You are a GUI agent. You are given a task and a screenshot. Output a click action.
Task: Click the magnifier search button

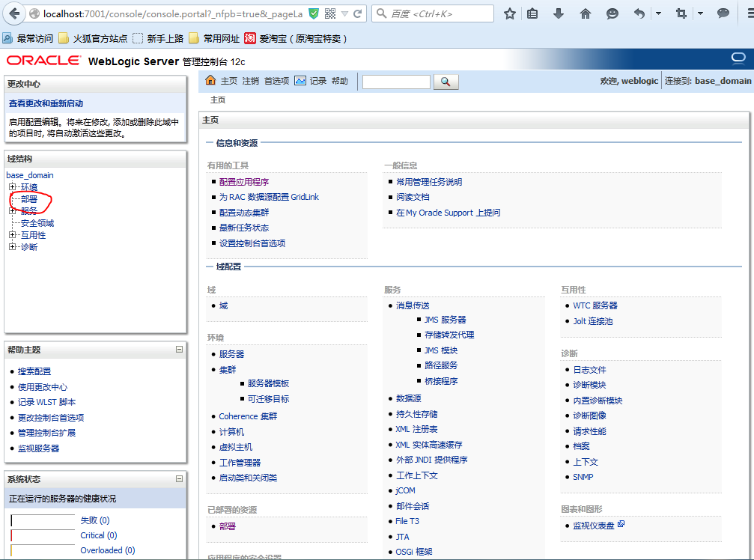click(446, 82)
